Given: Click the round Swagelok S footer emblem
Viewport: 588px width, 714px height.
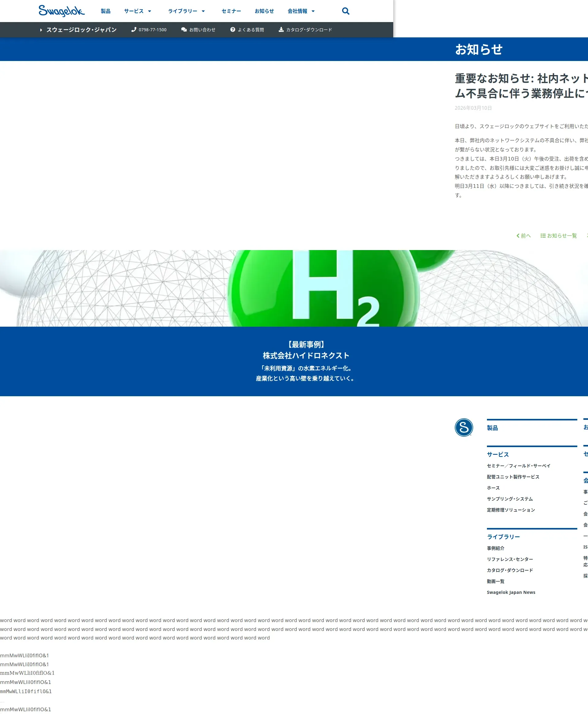Looking at the screenshot, I should point(463,427).
